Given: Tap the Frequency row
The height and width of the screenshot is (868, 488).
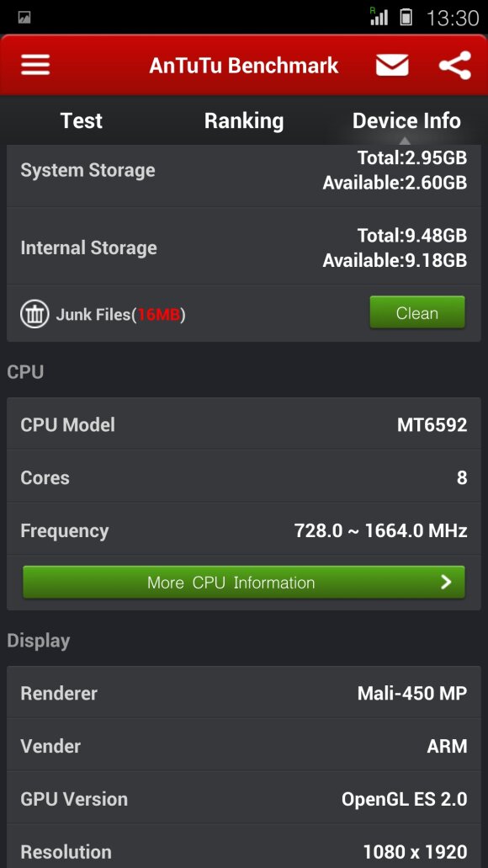Looking at the screenshot, I should 244,530.
